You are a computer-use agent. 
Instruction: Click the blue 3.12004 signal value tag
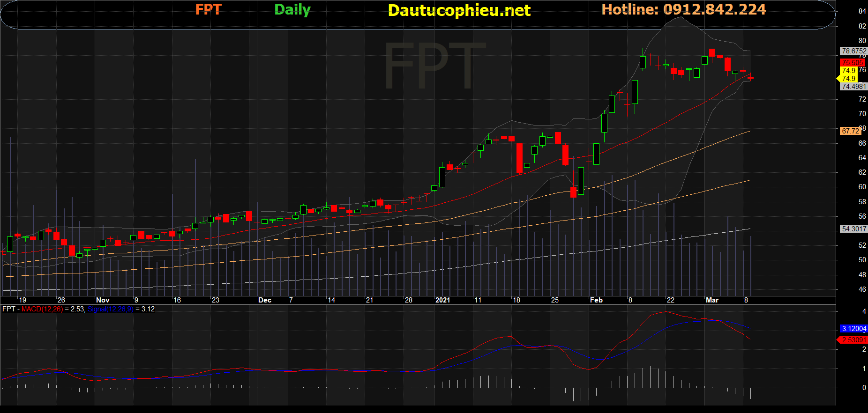[854, 329]
